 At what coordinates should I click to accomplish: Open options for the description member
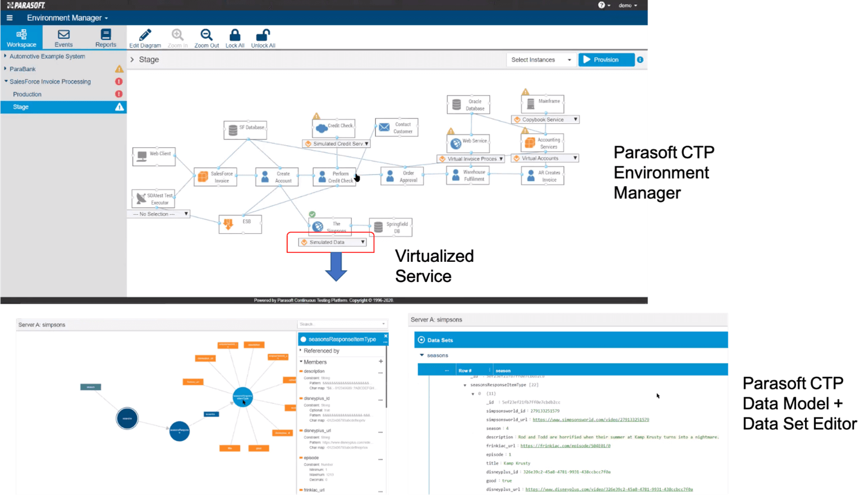(380, 372)
